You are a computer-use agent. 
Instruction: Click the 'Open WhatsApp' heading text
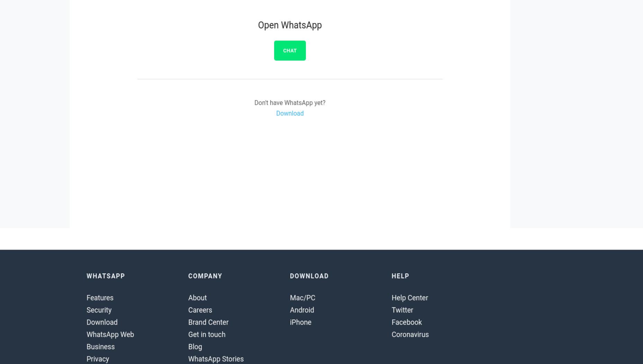click(290, 25)
